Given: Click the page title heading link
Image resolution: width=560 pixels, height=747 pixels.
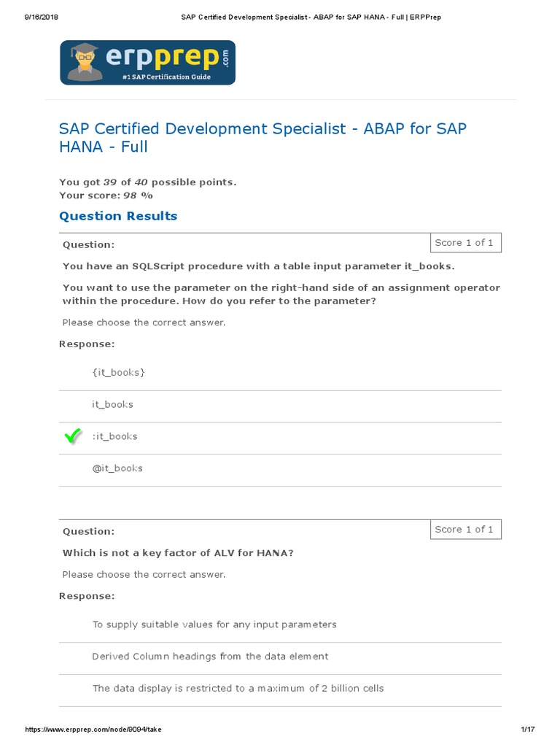Looking at the screenshot, I should (262, 137).
